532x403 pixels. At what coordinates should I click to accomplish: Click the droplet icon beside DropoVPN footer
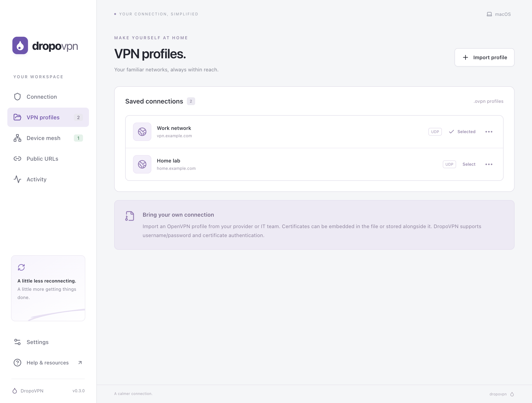pyautogui.click(x=15, y=391)
